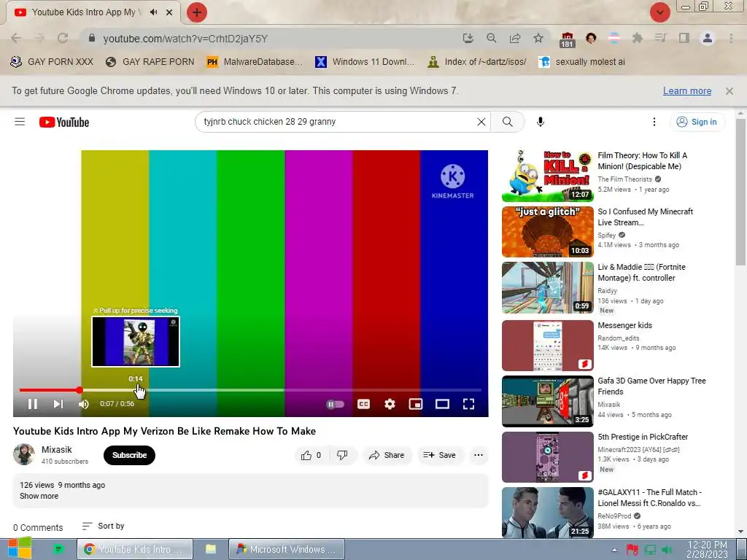Open Film Theory Kill A Minion thumbnail
The height and width of the screenshot is (560, 747).
547,176
